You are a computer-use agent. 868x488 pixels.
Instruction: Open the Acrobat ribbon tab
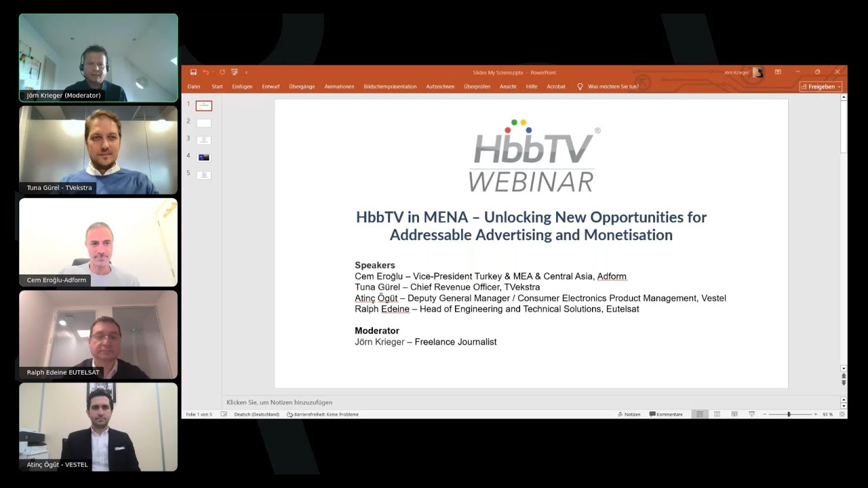[556, 87]
